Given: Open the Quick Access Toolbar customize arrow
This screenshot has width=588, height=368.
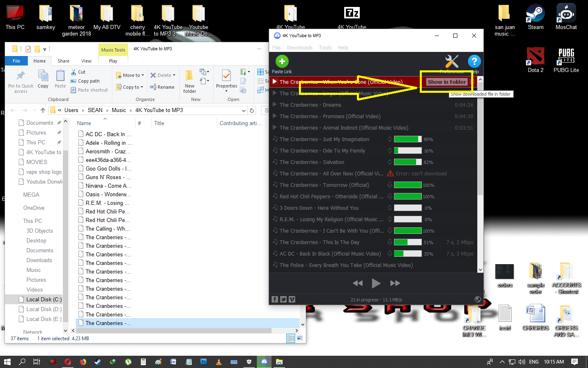Looking at the screenshot, I should (x=45, y=49).
